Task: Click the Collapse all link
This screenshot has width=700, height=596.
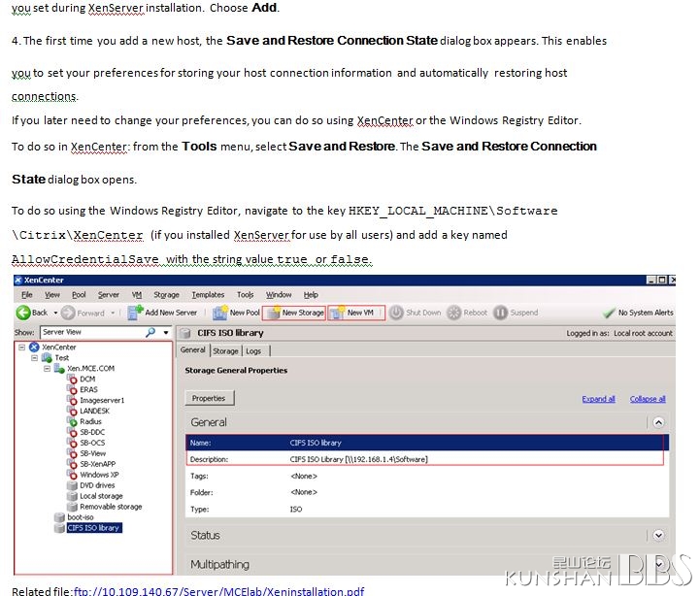Action: tap(648, 399)
